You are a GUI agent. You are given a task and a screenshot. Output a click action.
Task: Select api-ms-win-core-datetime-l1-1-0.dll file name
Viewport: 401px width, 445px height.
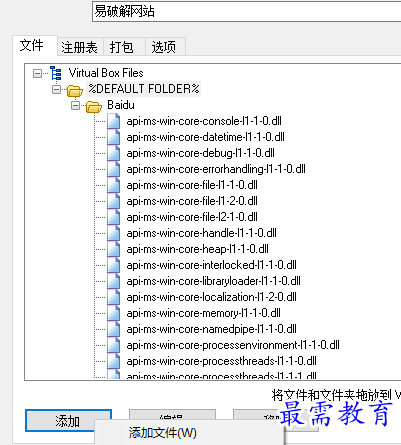(x=206, y=137)
